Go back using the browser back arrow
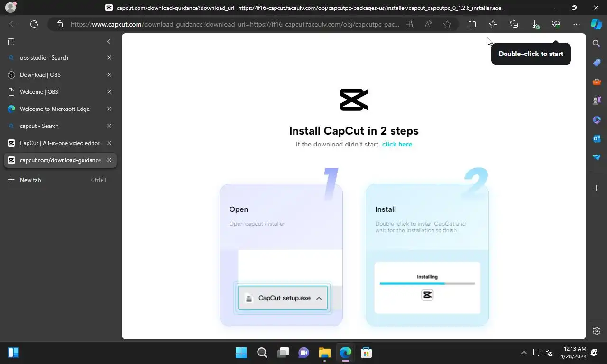Screen dimensions: 607x364 13,24
